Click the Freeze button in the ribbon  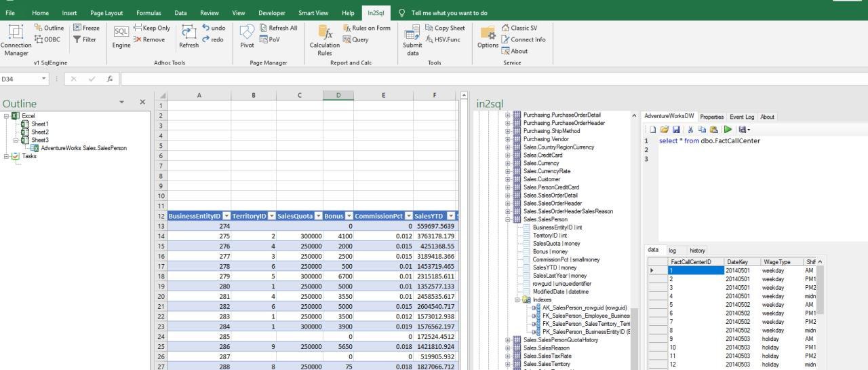pos(86,28)
